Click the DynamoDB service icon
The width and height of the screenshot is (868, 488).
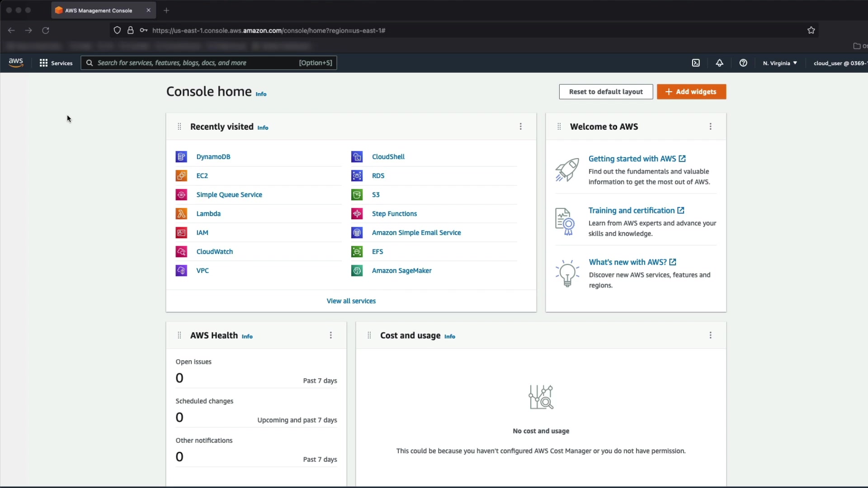[x=181, y=157]
